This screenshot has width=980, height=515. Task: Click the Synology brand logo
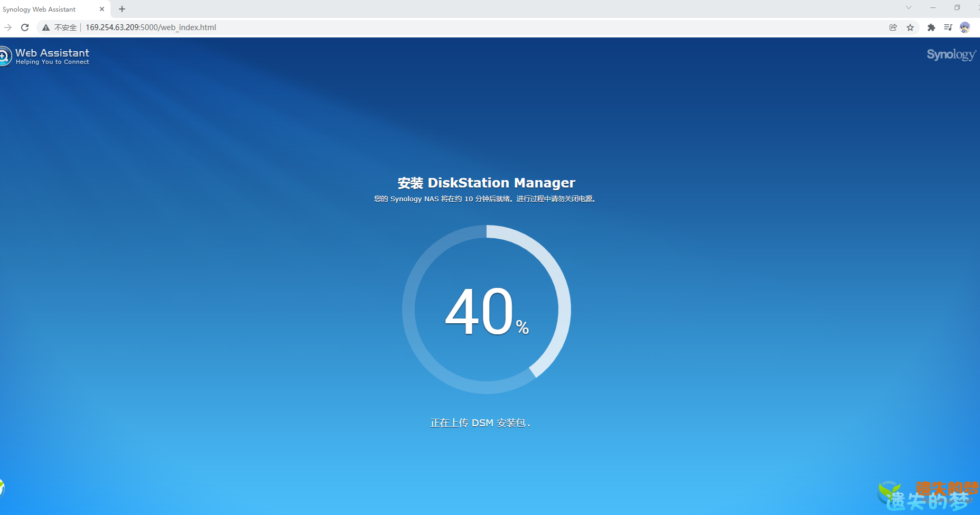tap(951, 54)
